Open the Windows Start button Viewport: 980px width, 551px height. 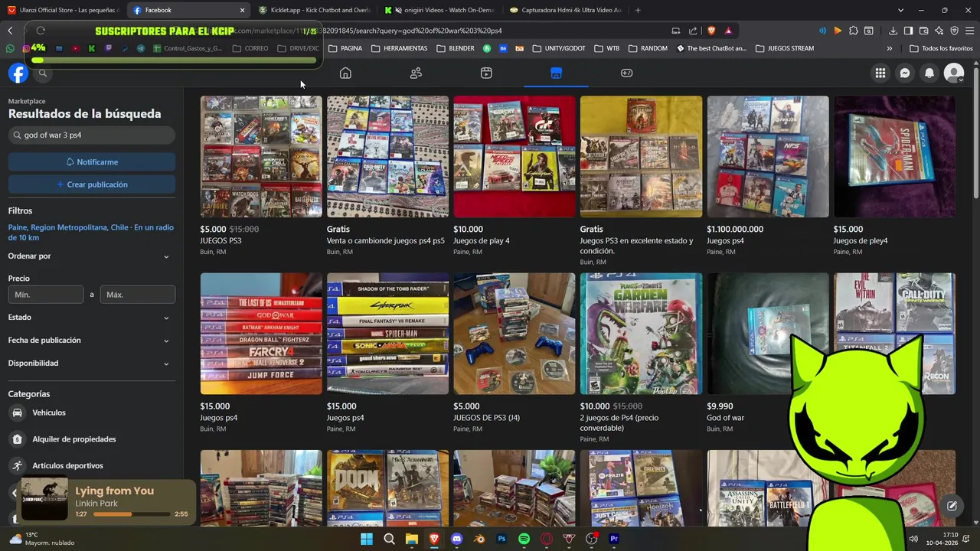pyautogui.click(x=367, y=539)
